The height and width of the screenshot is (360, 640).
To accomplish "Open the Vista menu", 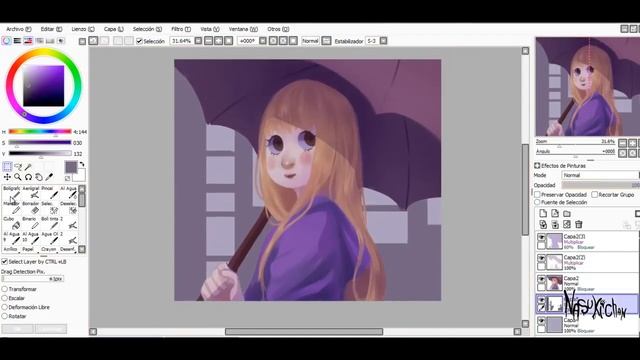I will 209,29.
